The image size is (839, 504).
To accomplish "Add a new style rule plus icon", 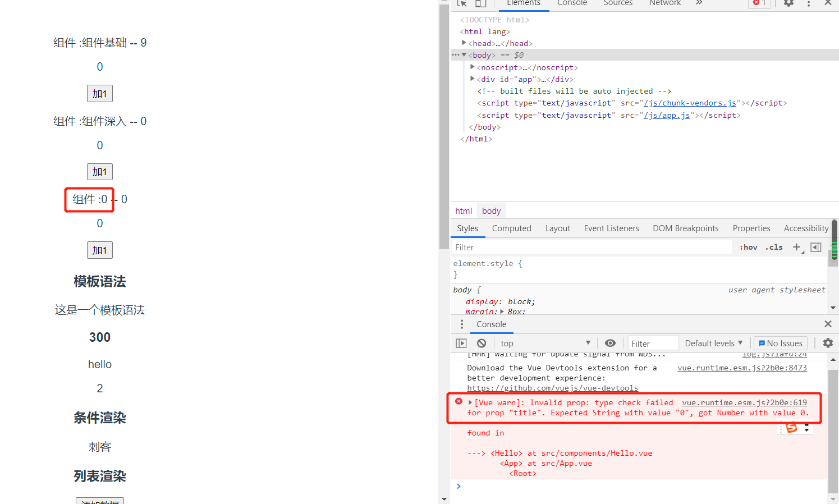I will coord(797,247).
